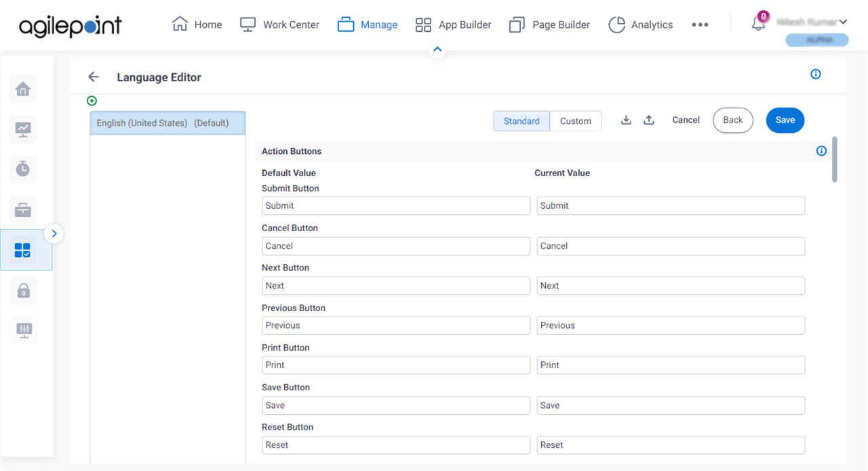
Task: Click the Next default value field
Action: (396, 285)
